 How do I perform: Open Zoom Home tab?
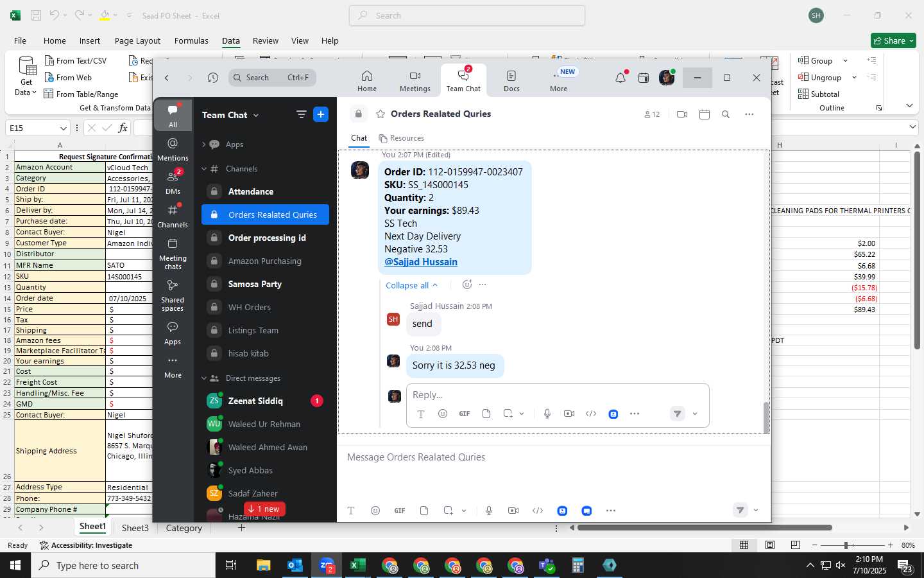[367, 81]
